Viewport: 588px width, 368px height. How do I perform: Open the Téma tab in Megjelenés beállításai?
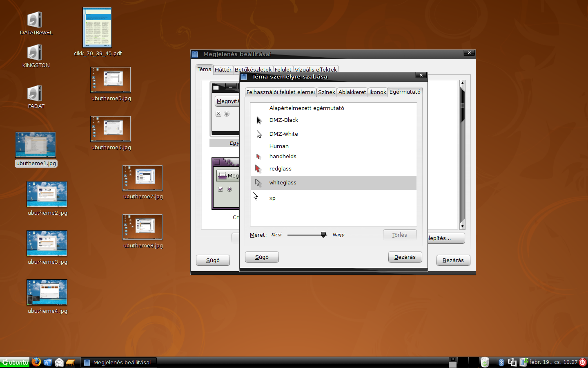pyautogui.click(x=204, y=69)
